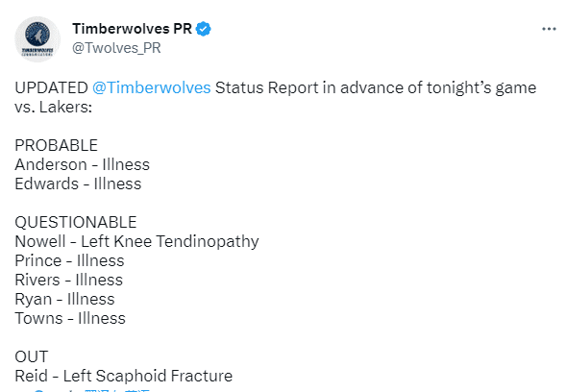Viewport: 566px width, 392px height.
Task: Click the QUESTIONABLE heading text
Action: (x=76, y=222)
